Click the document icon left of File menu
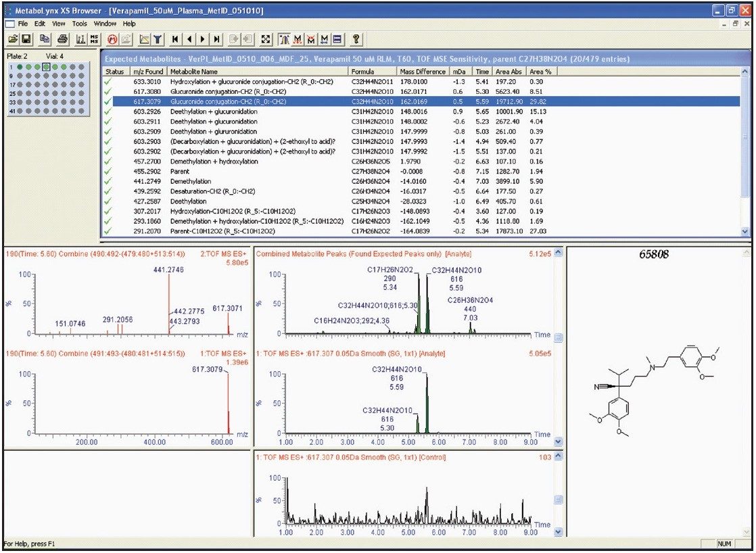 (x=9, y=24)
